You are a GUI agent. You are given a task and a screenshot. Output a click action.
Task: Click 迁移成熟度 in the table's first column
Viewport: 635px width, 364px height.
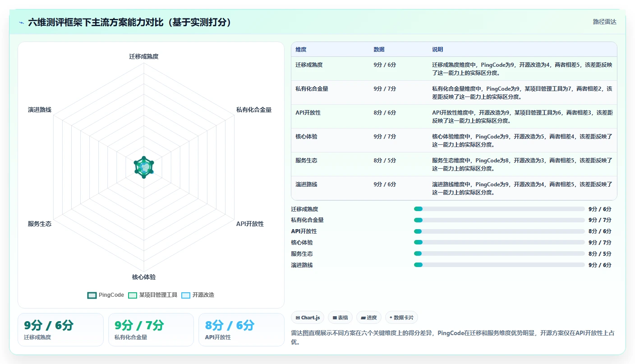(309, 65)
